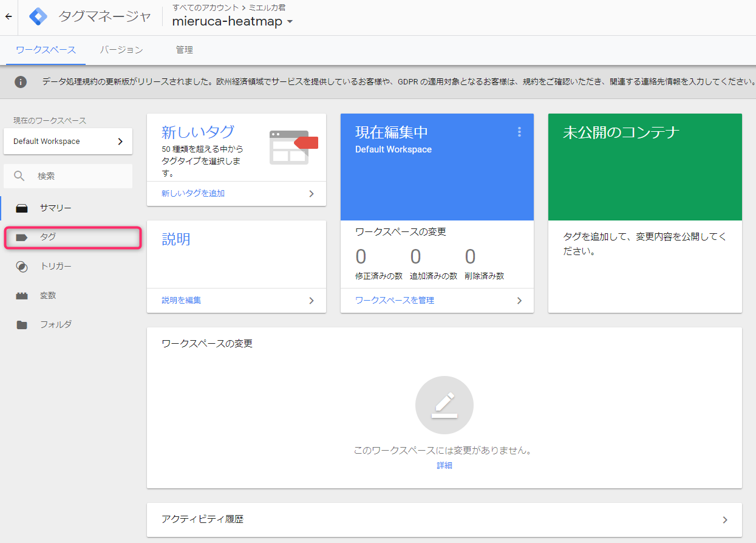Expand the アクティビティ履歴 section

click(444, 520)
